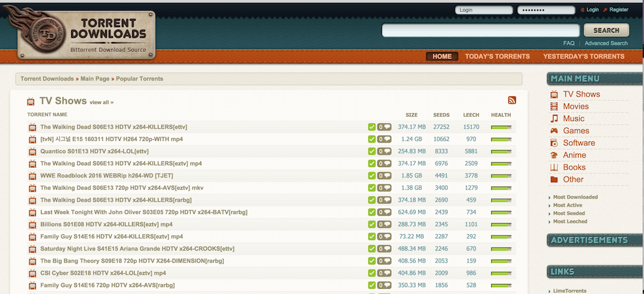Image resolution: width=644 pixels, height=294 pixels.
Task: Open Billions S01E08 HDTV x264-KILLERS torrent
Action: click(106, 225)
